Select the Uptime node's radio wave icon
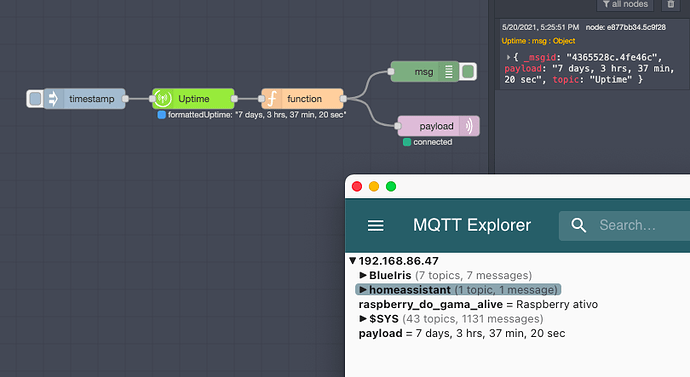 click(x=162, y=99)
